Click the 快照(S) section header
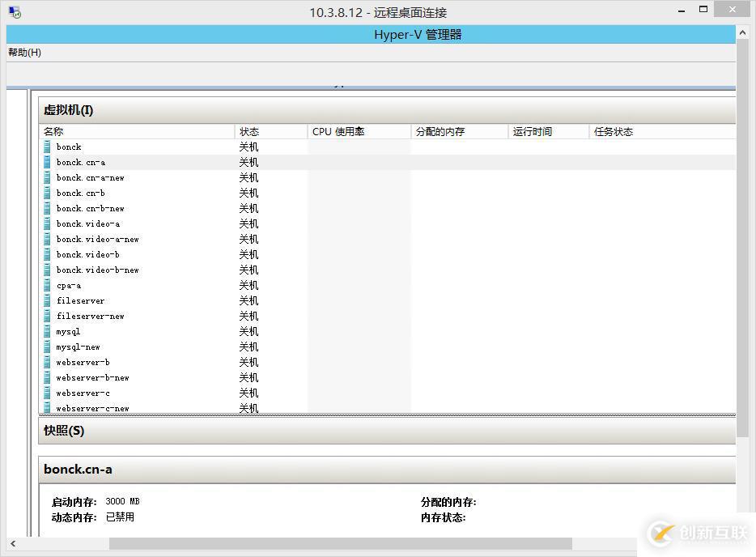756x557 pixels. pos(62,431)
